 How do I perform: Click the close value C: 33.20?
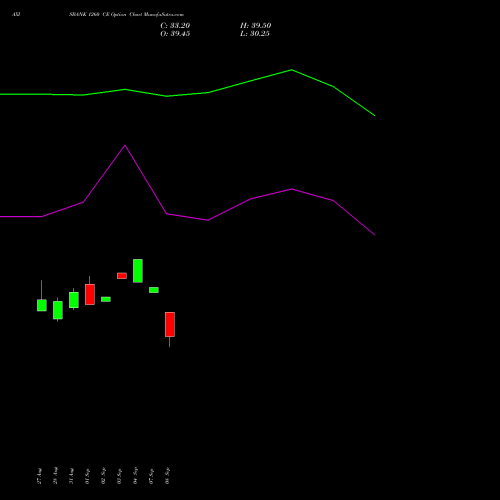(175, 26)
